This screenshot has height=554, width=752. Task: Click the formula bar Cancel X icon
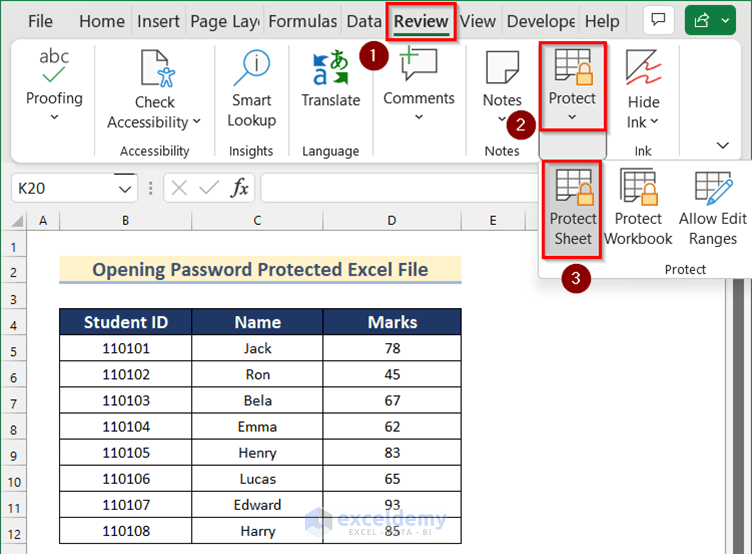[x=179, y=188]
